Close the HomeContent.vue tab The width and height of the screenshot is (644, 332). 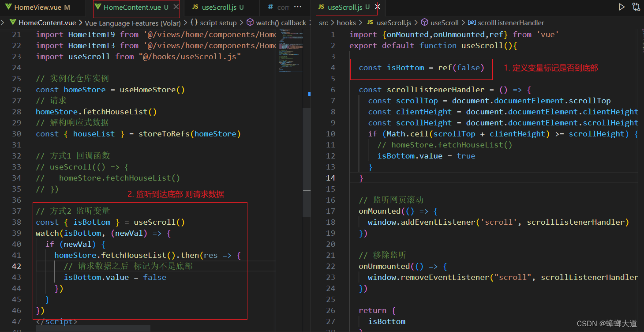(176, 8)
